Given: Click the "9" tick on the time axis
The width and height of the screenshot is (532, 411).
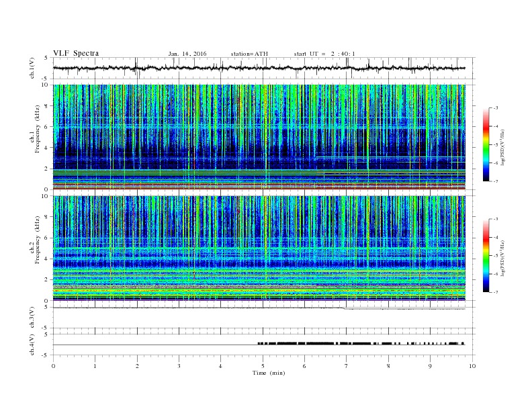Looking at the screenshot, I should pyautogui.click(x=430, y=366).
